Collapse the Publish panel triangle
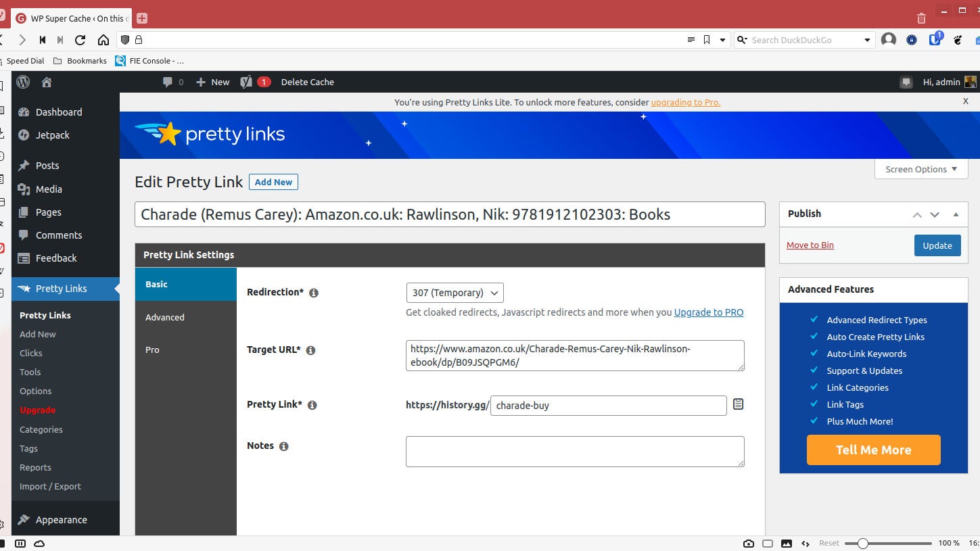980x551 pixels. (956, 214)
